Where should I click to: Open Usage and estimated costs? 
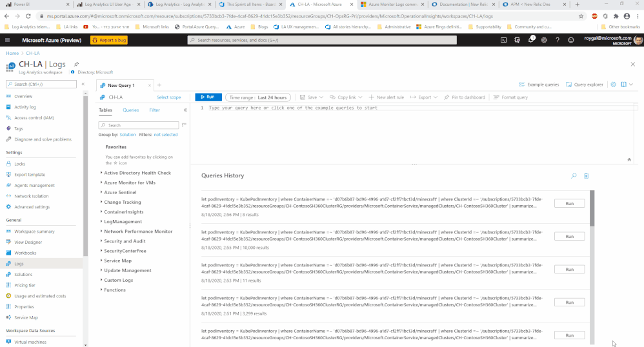pyautogui.click(x=40, y=295)
